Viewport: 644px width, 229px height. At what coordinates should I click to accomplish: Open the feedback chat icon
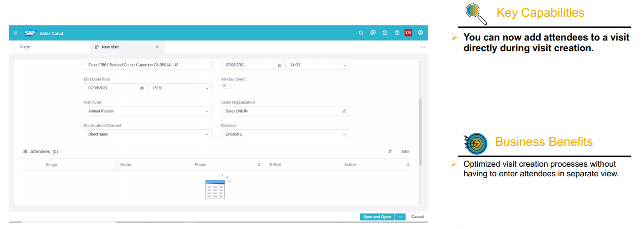(373, 33)
